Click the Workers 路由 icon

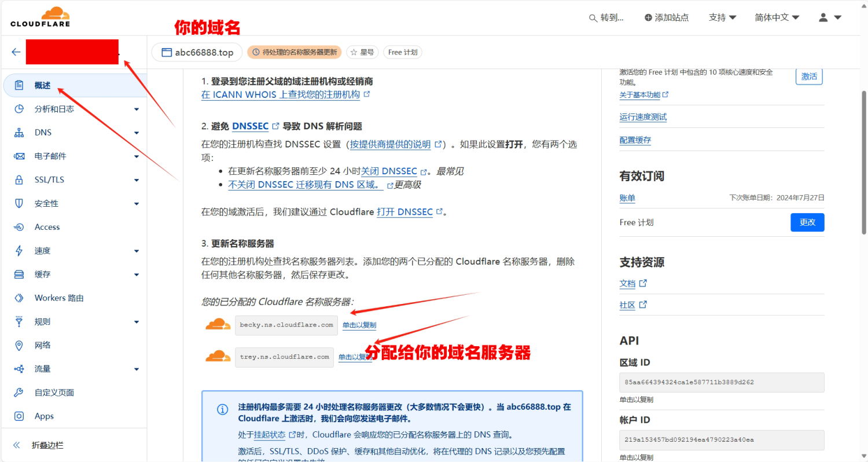[x=19, y=298]
